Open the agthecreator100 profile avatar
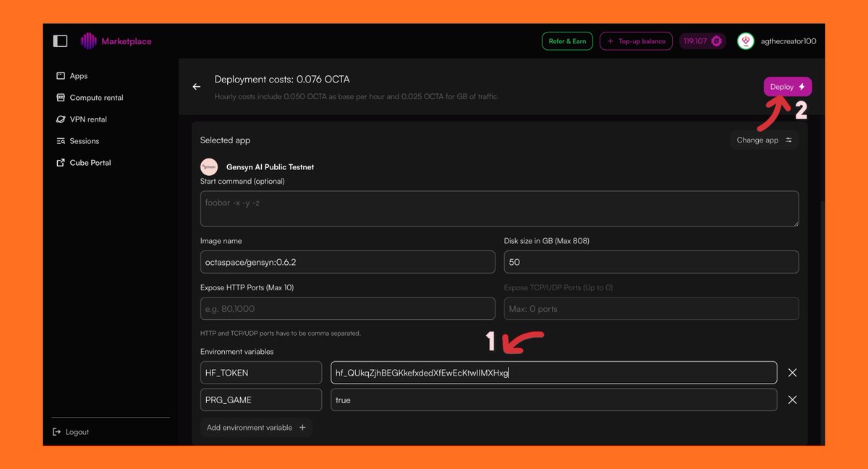Viewport: 868px width, 469px height. [746, 41]
